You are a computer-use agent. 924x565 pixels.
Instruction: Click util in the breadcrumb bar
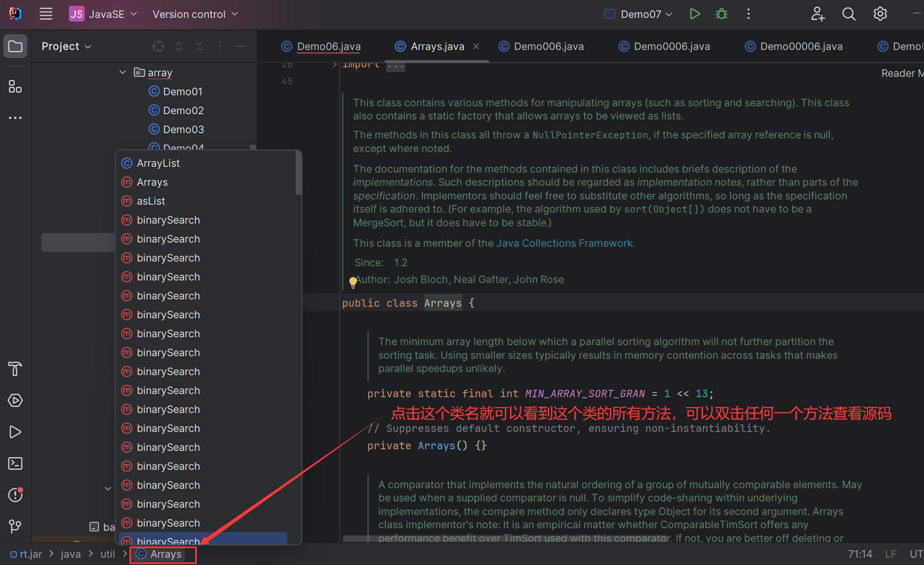107,554
